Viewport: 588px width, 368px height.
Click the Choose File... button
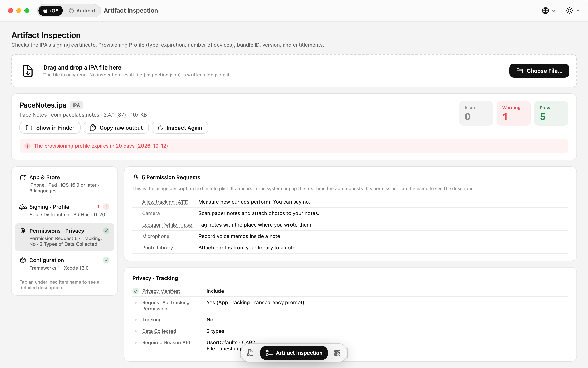pyautogui.click(x=539, y=71)
